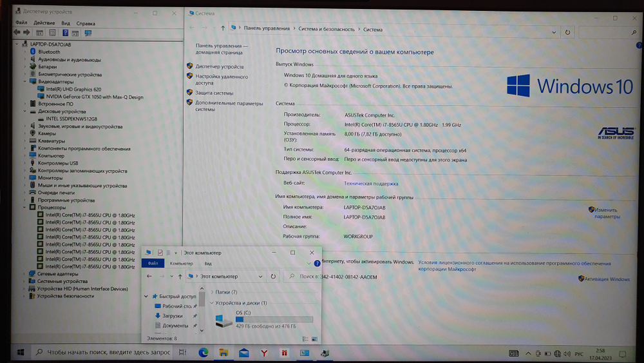Screen dimensions: 644x363
Task: Refresh the Этот компьютер Explorer window
Action: (x=273, y=276)
